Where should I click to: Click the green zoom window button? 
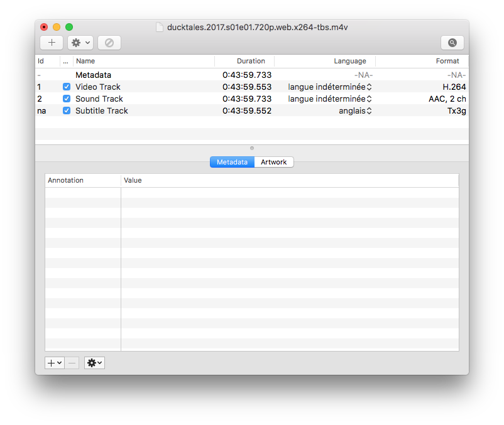coord(69,27)
